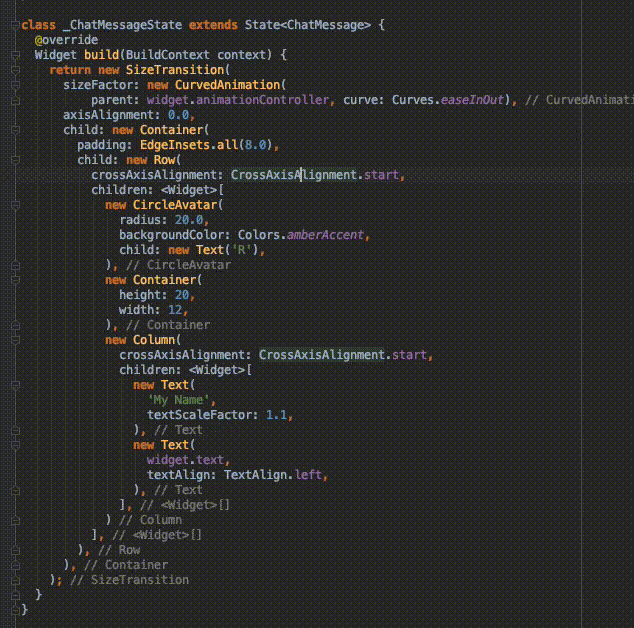Collapse fold marker beside return new SizeTransition
The image size is (634, 628).
coord(15,70)
